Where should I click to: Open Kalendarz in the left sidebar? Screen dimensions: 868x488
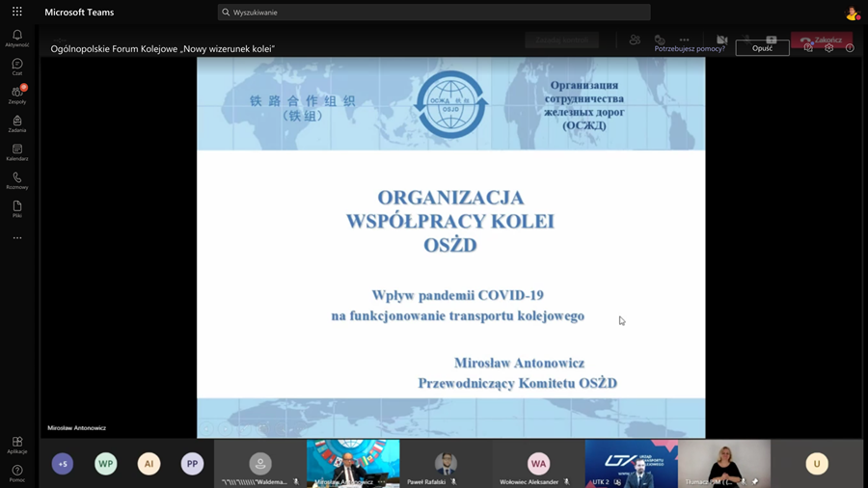pos(17,152)
